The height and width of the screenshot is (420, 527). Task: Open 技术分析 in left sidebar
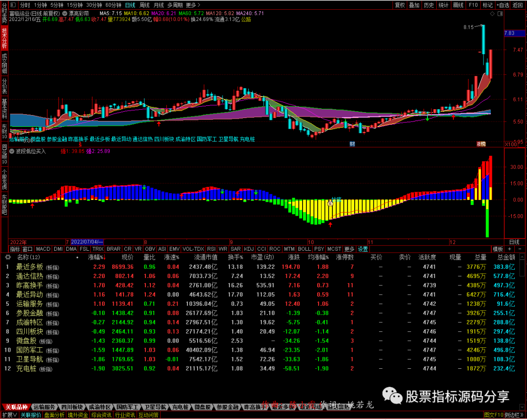pyautogui.click(x=4, y=38)
